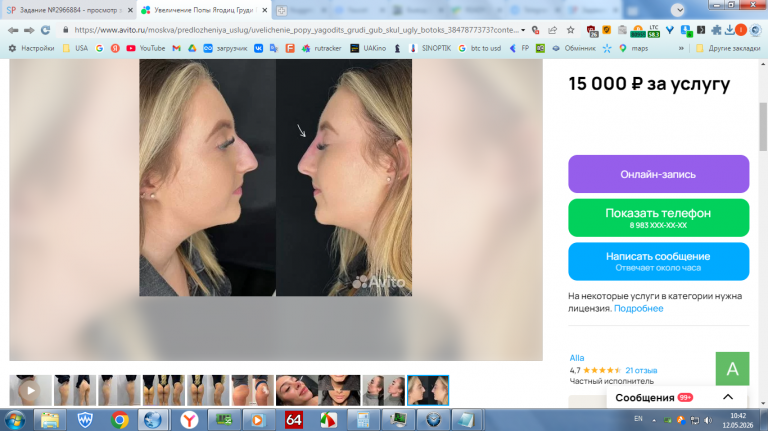This screenshot has height=431, width=768.
Task: Open Windows Explorer from the taskbar
Action: [x=49, y=420]
